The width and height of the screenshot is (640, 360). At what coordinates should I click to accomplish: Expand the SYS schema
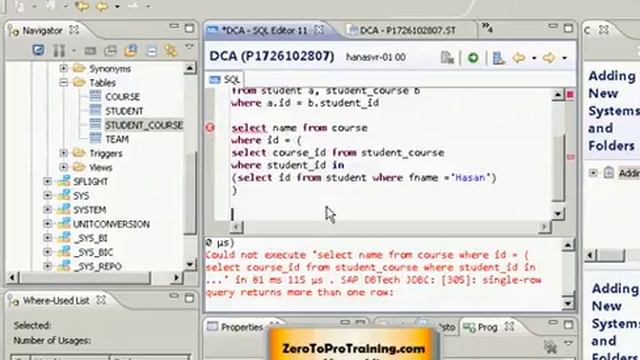(47, 196)
